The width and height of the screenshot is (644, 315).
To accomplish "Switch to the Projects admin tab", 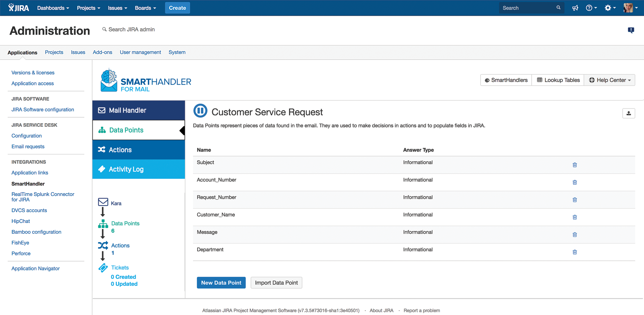I will coord(54,52).
